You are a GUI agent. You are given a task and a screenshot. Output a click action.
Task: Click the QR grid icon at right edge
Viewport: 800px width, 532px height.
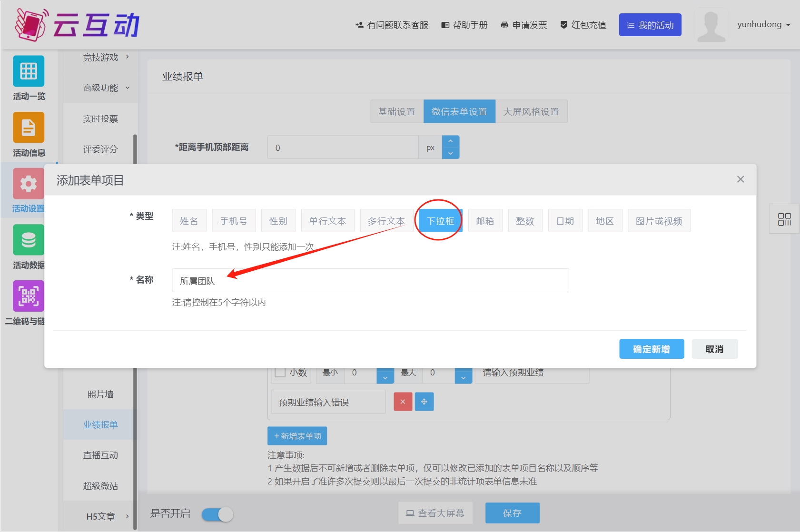point(784,219)
